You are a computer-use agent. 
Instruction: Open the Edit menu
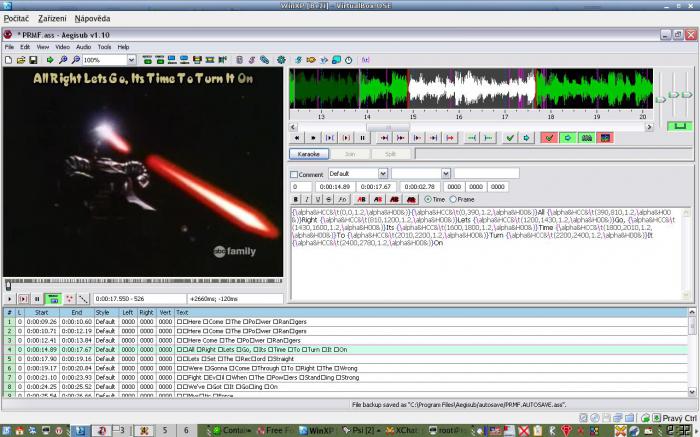coord(25,47)
